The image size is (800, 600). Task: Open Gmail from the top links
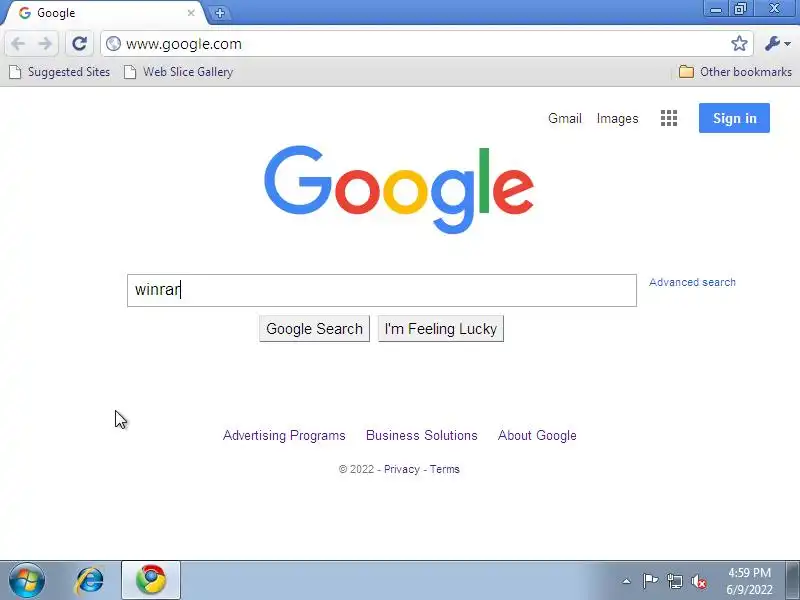pyautogui.click(x=565, y=118)
